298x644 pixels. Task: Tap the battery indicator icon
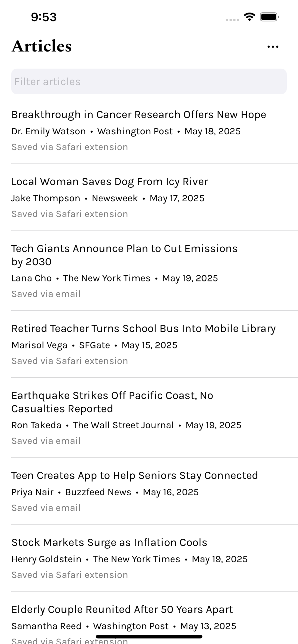pyautogui.click(x=269, y=17)
